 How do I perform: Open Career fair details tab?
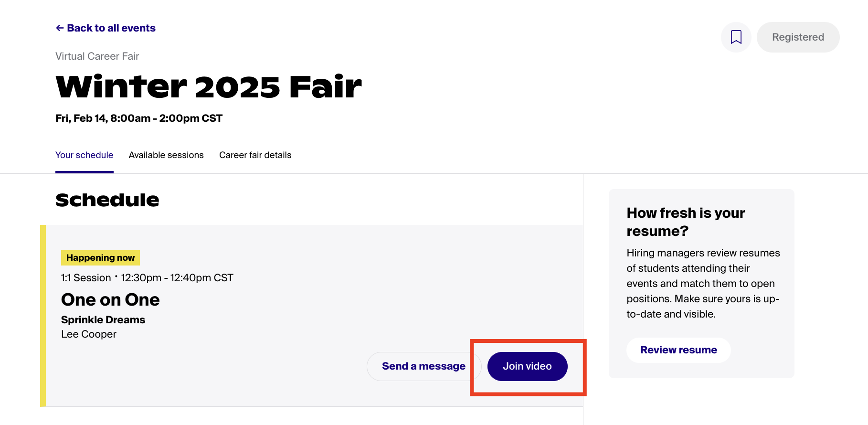(x=255, y=155)
